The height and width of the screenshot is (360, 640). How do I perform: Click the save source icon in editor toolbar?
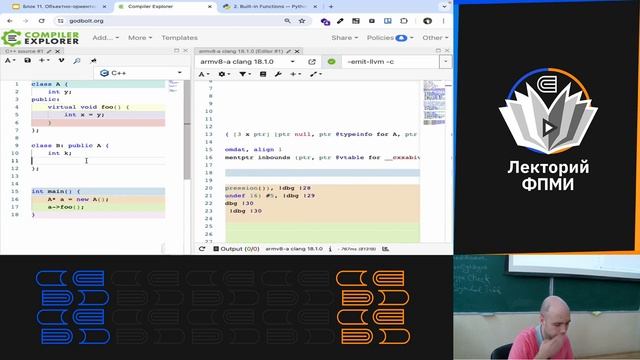(x=27, y=60)
